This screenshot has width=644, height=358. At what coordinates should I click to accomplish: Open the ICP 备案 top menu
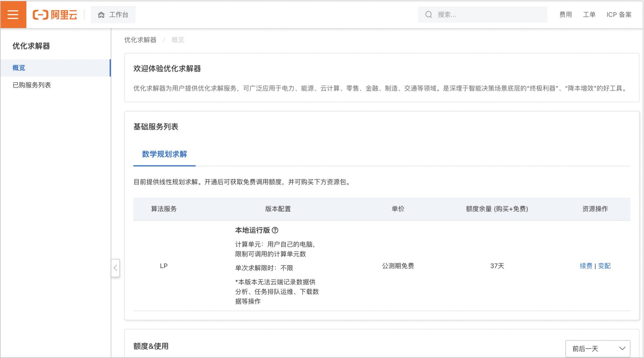(619, 15)
